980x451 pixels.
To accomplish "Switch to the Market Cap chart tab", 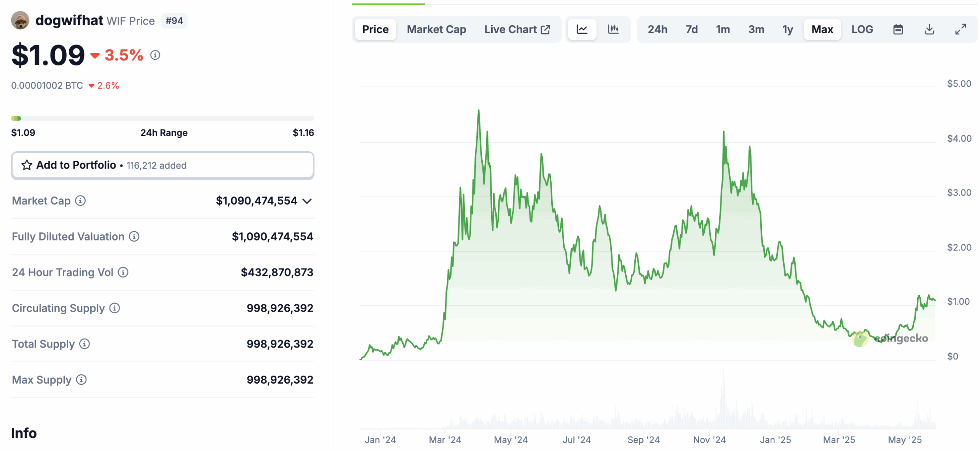I will pyautogui.click(x=436, y=29).
